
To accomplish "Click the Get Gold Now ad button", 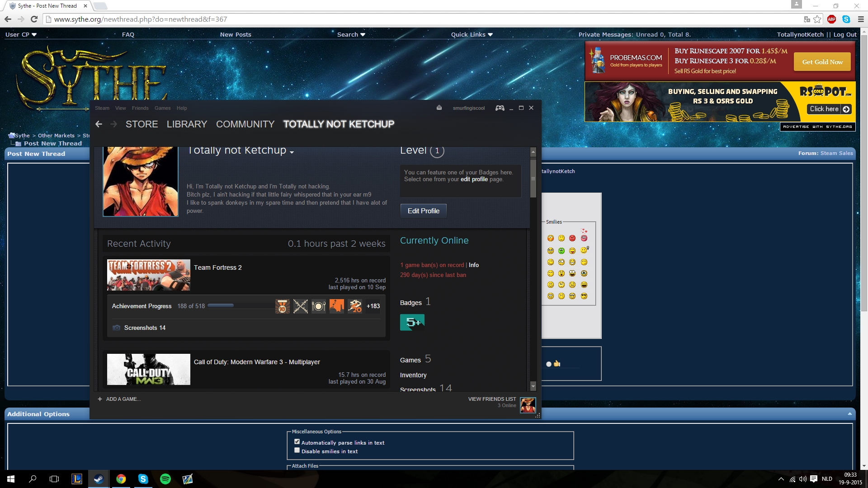I will [822, 62].
